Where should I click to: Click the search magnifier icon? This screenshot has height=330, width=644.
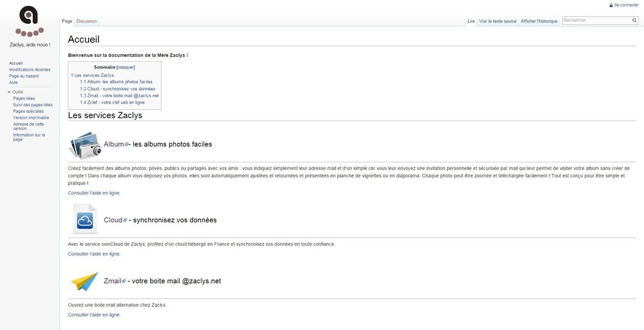point(634,21)
